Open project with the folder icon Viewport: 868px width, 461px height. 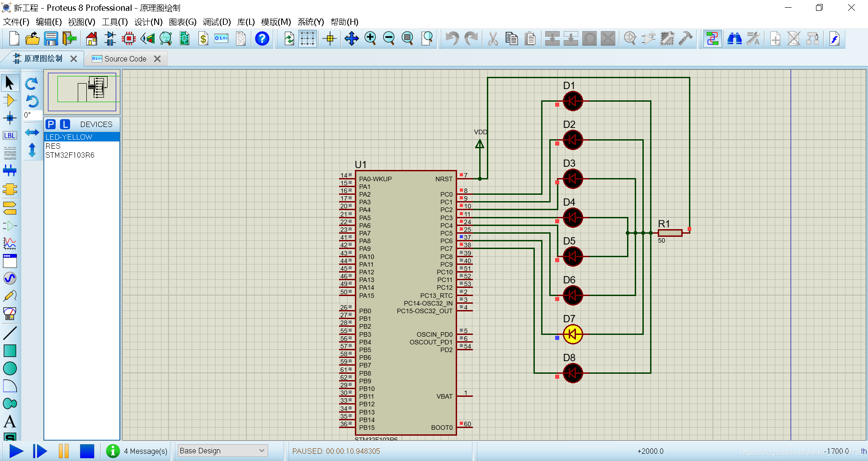[32, 38]
